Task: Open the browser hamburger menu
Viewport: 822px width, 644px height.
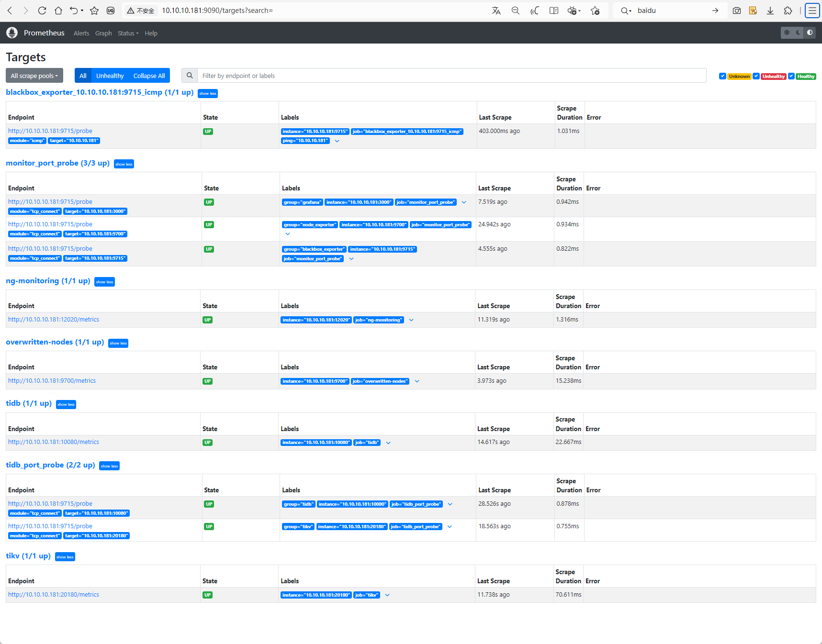Action: click(812, 11)
